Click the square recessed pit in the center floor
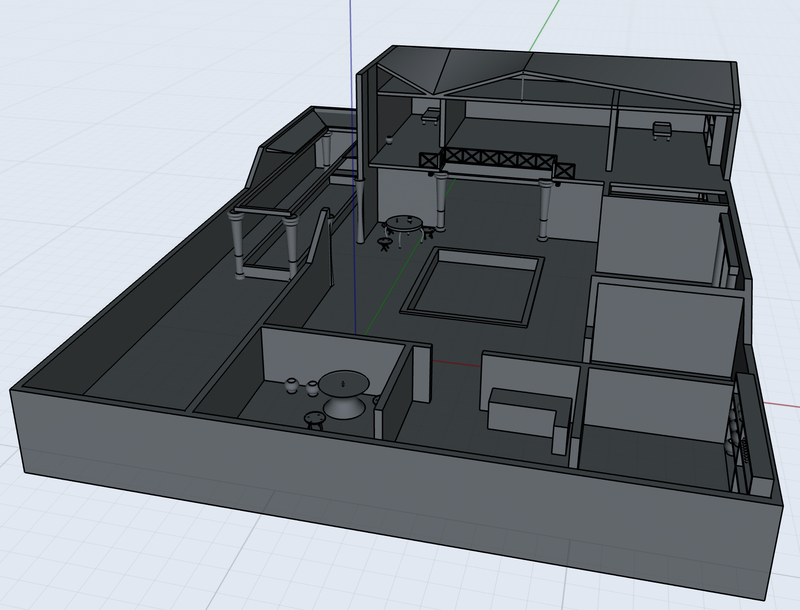This screenshot has height=610, width=800. 474,285
